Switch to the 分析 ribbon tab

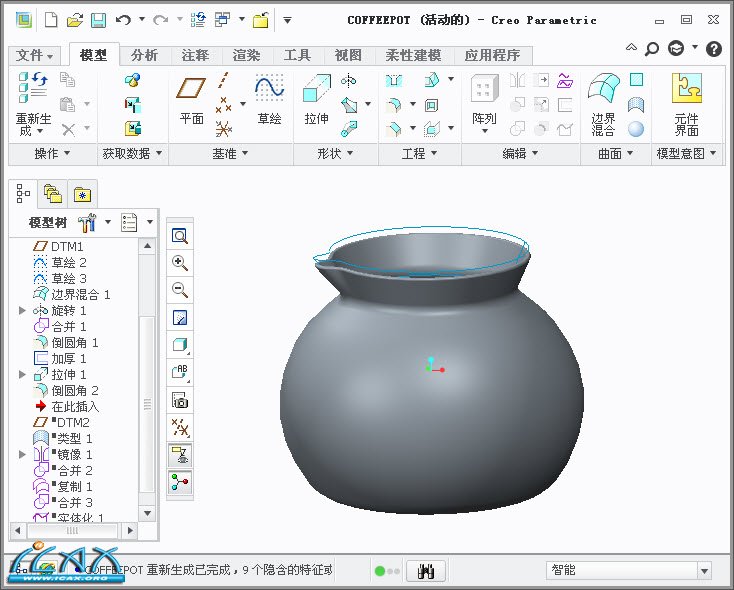(x=144, y=56)
